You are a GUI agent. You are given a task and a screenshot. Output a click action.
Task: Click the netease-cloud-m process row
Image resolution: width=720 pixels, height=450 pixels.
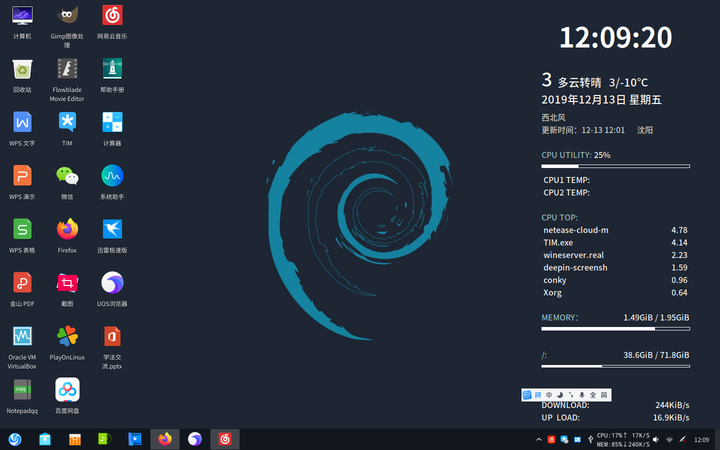pos(615,230)
